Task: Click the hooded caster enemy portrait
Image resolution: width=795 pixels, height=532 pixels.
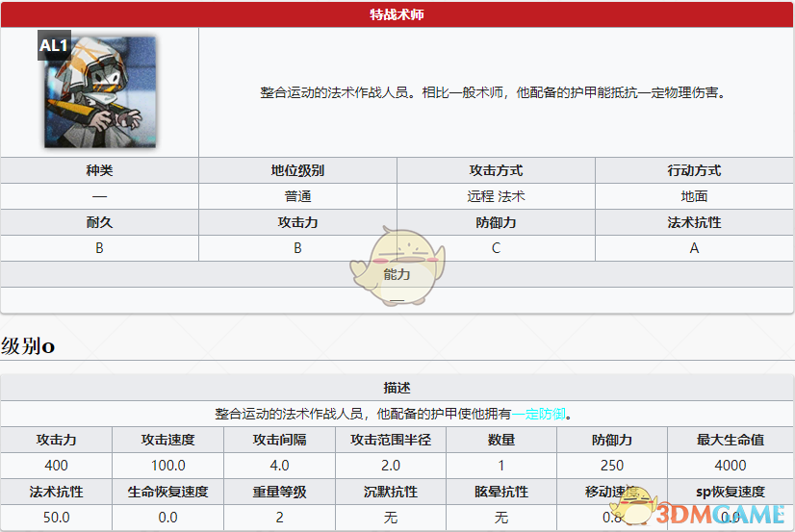Action: pos(100,92)
